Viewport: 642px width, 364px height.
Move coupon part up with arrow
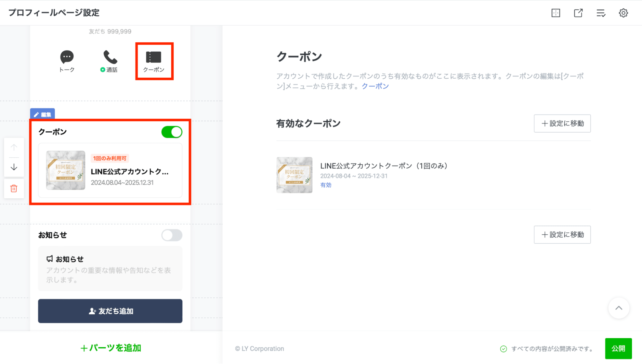coord(14,147)
